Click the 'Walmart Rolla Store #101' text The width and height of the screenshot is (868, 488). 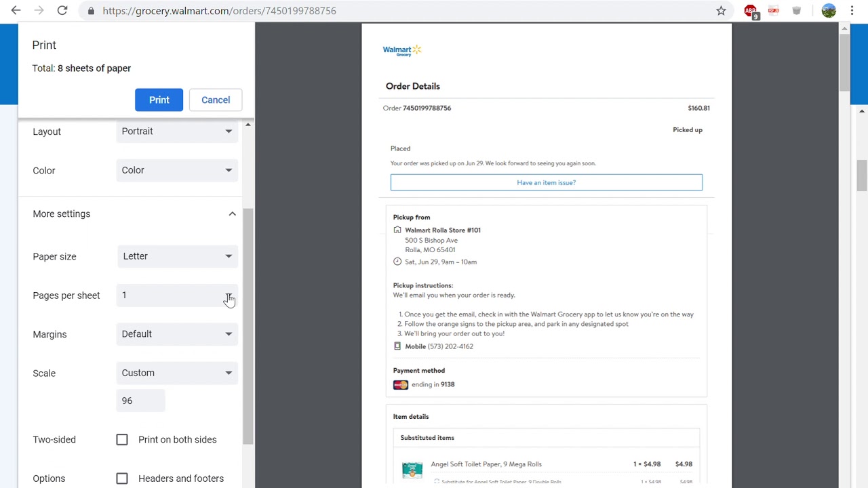coord(443,230)
